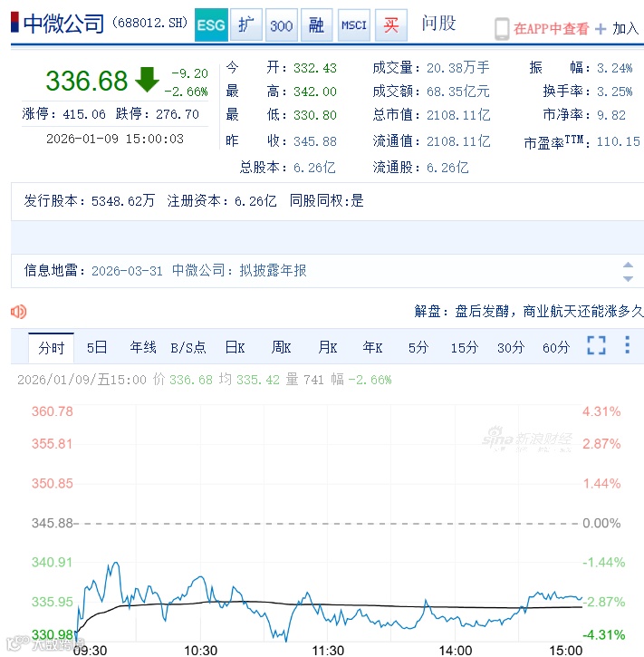Click the 市净率 value 9.82
Image resolution: width=644 pixels, height=657 pixels.
[611, 115]
